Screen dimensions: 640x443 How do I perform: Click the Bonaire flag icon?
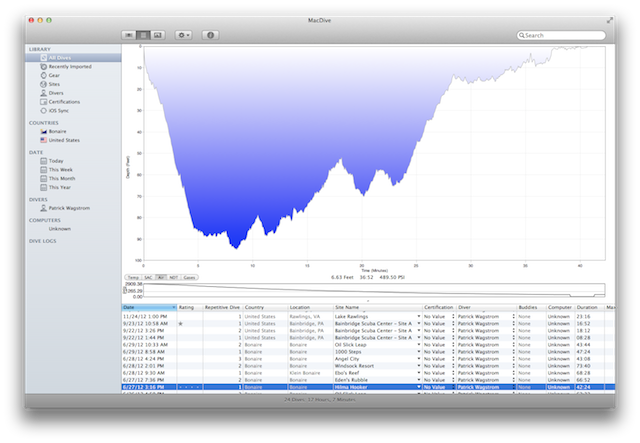(43, 131)
